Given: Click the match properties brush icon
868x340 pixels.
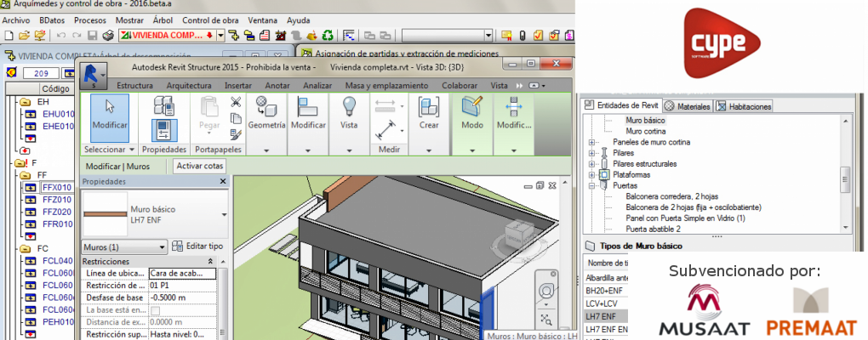Looking at the screenshot, I should (x=236, y=133).
